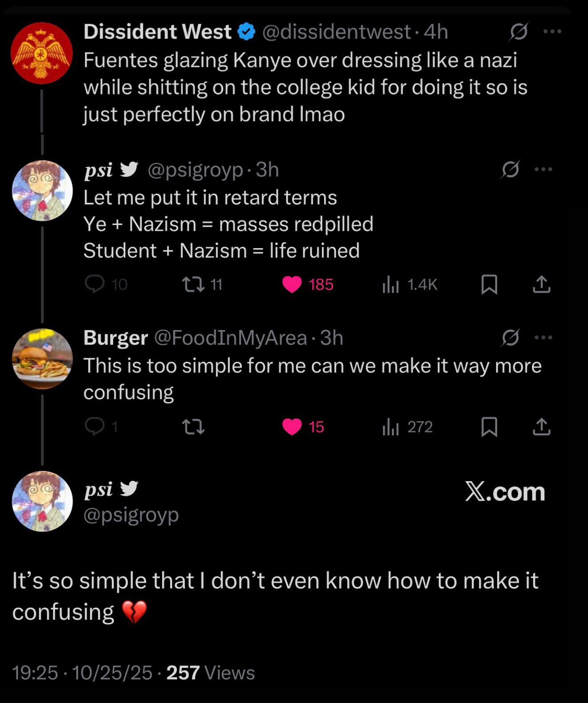Retweet psi's tweet with 11 reposts
The width and height of the screenshot is (588, 703).
point(203,284)
